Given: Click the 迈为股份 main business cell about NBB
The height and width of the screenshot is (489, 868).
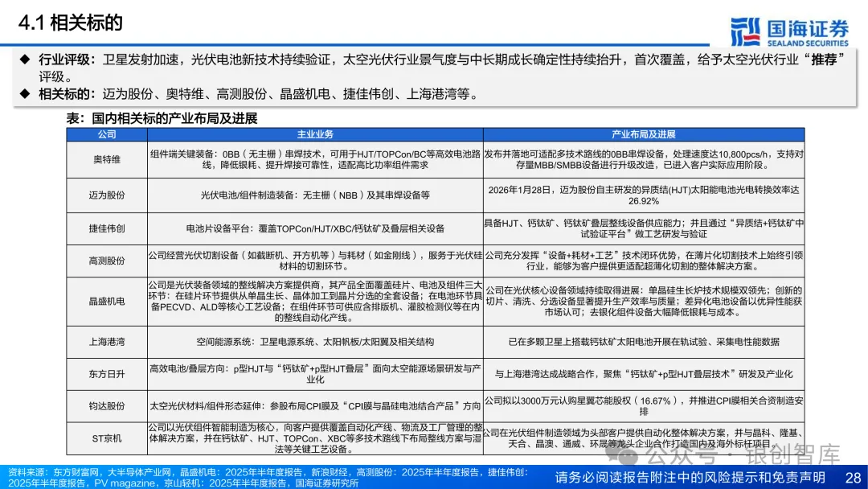Looking at the screenshot, I should pos(315,195).
